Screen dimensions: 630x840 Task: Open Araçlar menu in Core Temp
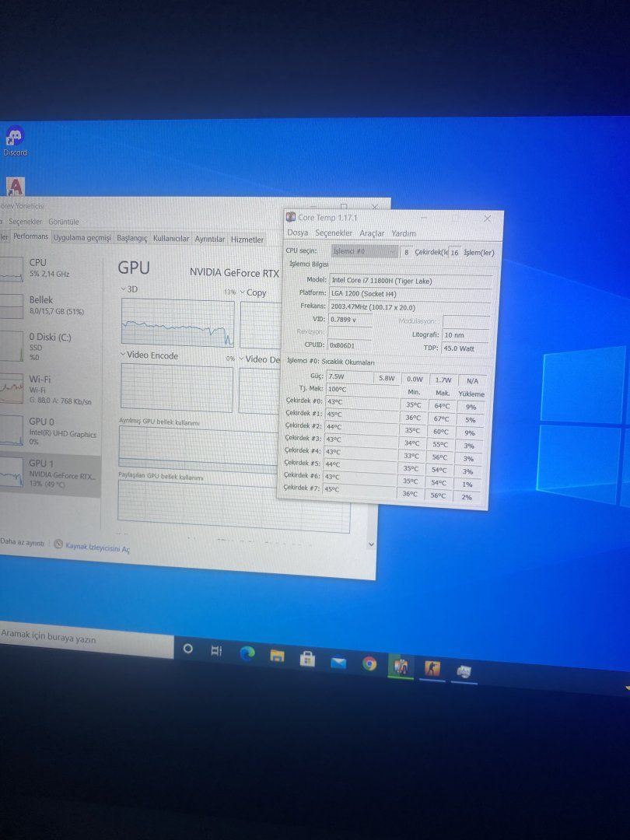372,233
